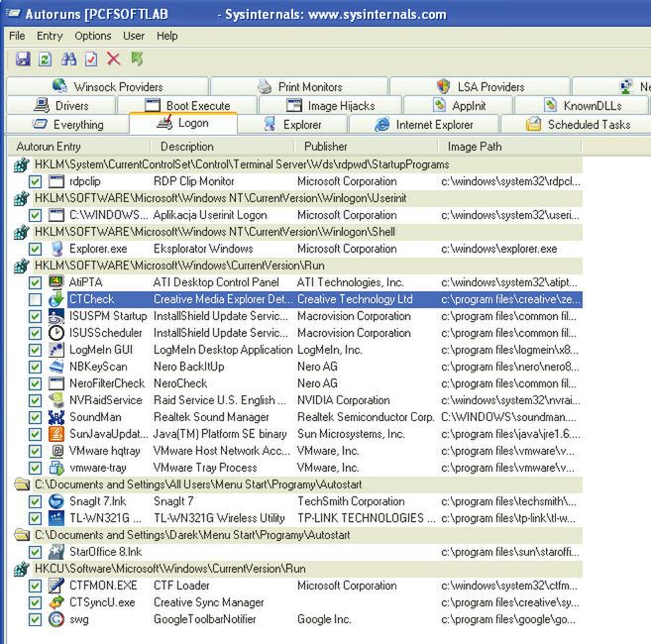Click the Refresh toolbar icon

[45, 59]
